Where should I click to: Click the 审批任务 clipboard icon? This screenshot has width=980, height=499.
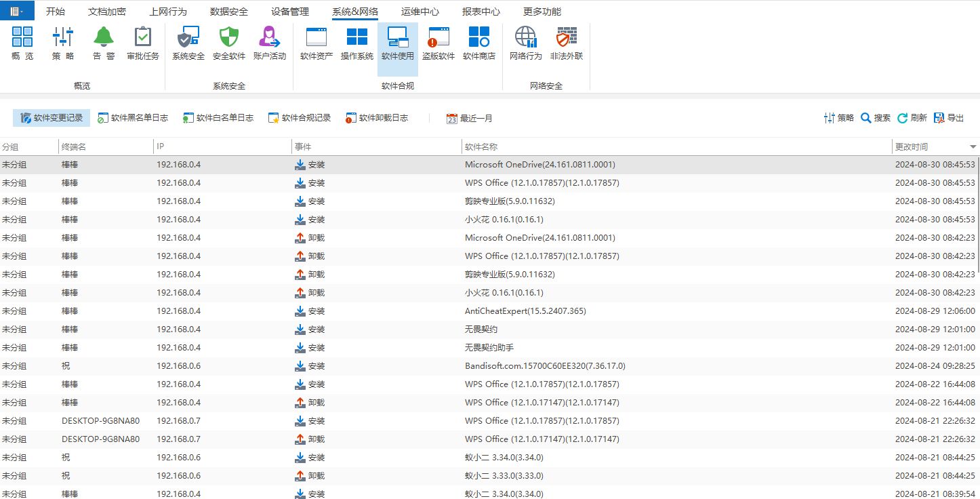point(143,44)
